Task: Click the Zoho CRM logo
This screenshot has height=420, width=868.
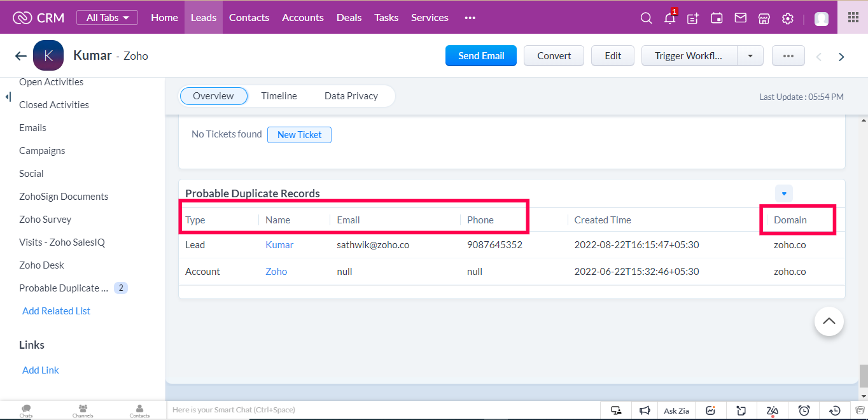Action: (x=38, y=18)
